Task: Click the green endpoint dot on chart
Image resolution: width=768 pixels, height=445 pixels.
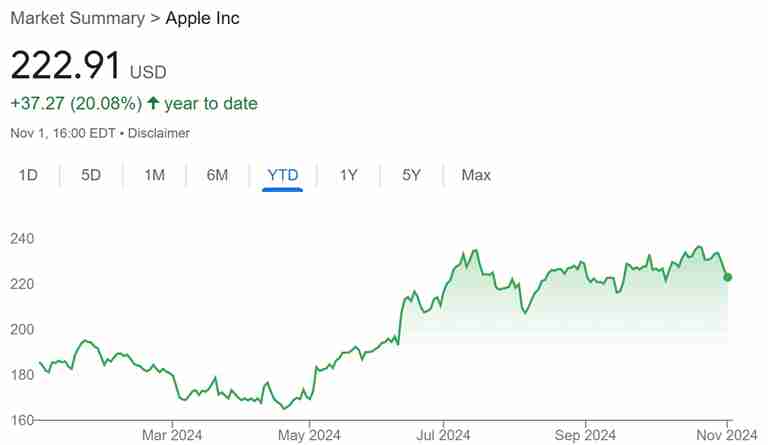Action: [727, 277]
